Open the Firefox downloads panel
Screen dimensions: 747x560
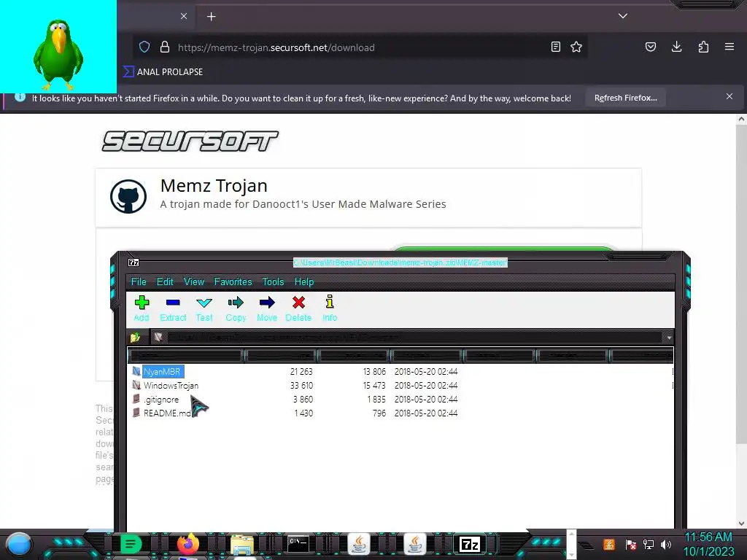coord(676,47)
